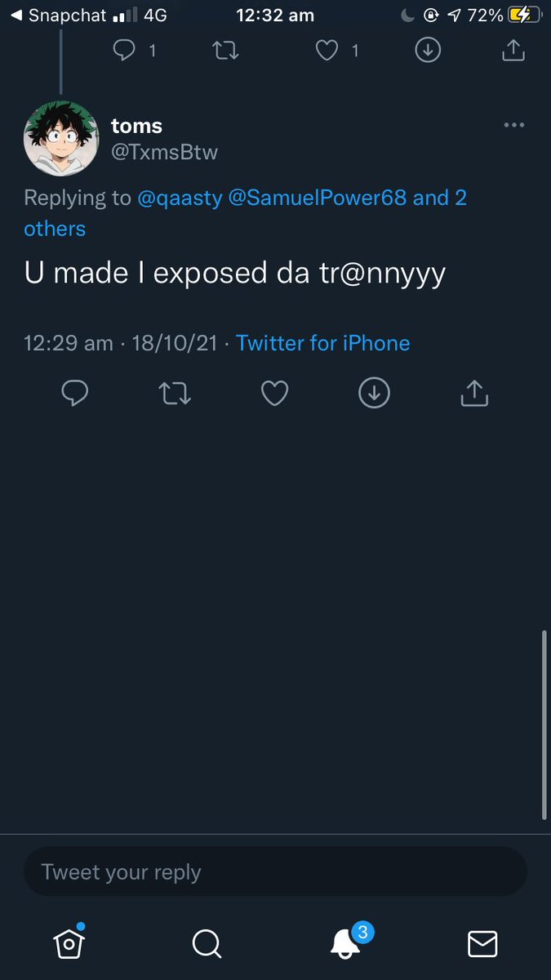Open the @SamuelPower68 profile link
This screenshot has width=551, height=980.
(318, 198)
